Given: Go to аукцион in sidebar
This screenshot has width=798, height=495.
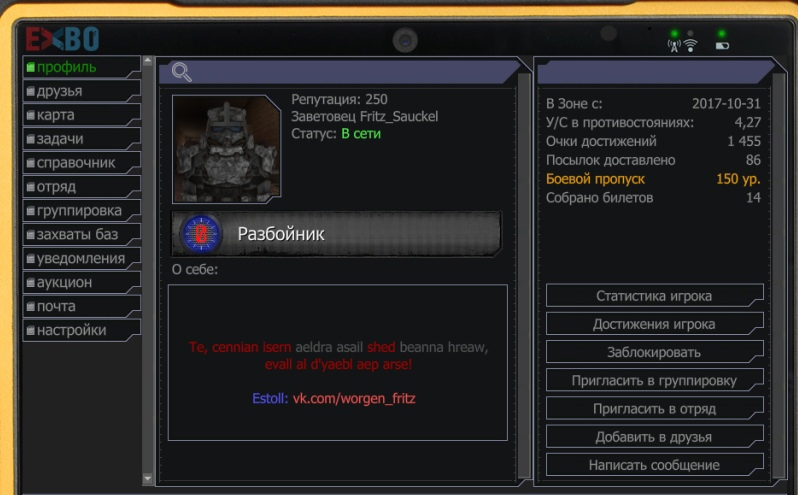Looking at the screenshot, I should point(81,282).
